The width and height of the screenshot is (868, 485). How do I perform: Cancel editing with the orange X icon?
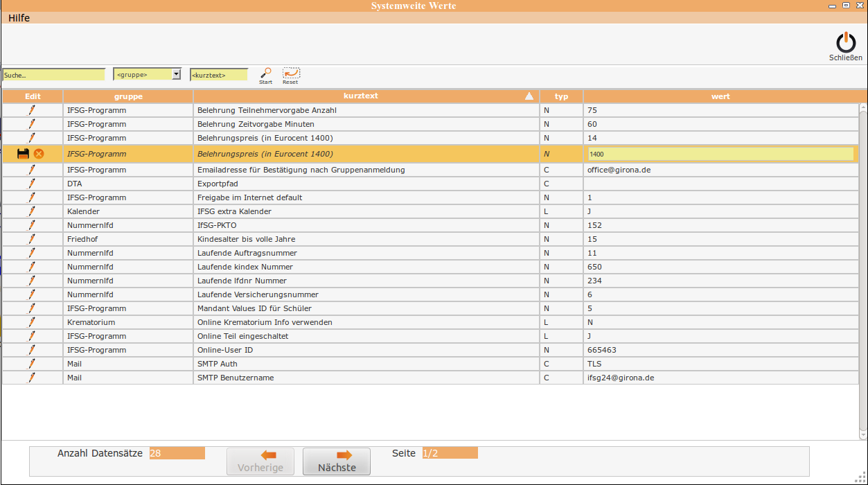click(39, 154)
